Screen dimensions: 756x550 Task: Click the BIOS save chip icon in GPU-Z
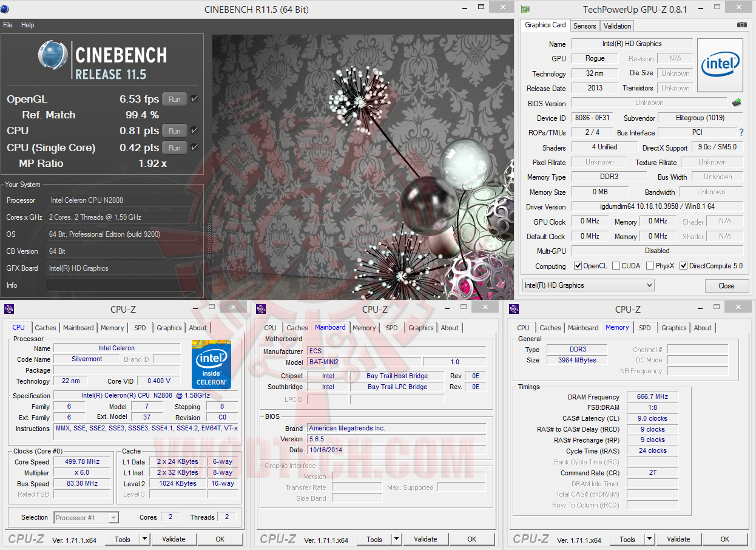[x=737, y=103]
